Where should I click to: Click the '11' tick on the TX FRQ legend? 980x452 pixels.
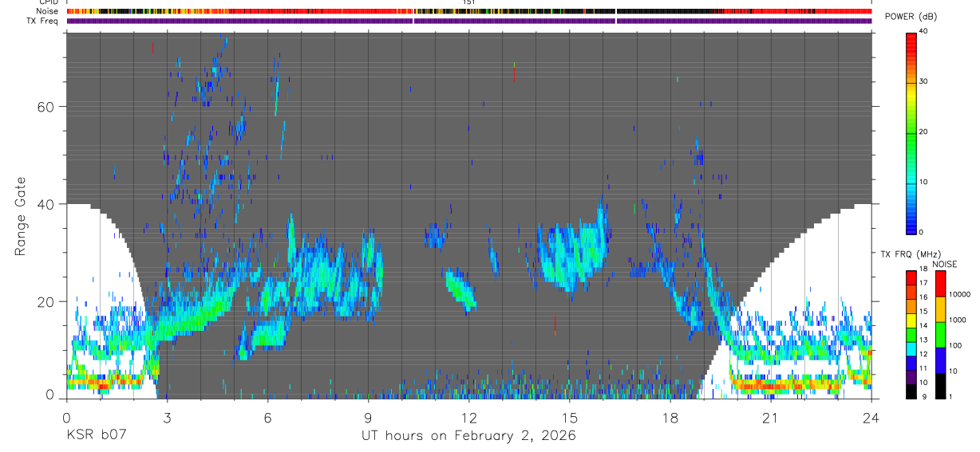coord(923,367)
